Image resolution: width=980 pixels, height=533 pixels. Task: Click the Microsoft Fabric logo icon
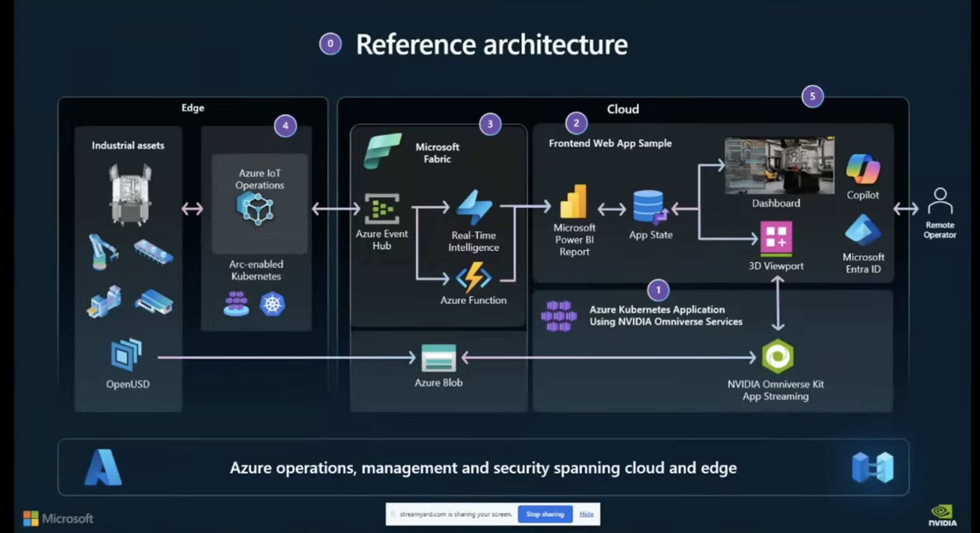[382, 151]
